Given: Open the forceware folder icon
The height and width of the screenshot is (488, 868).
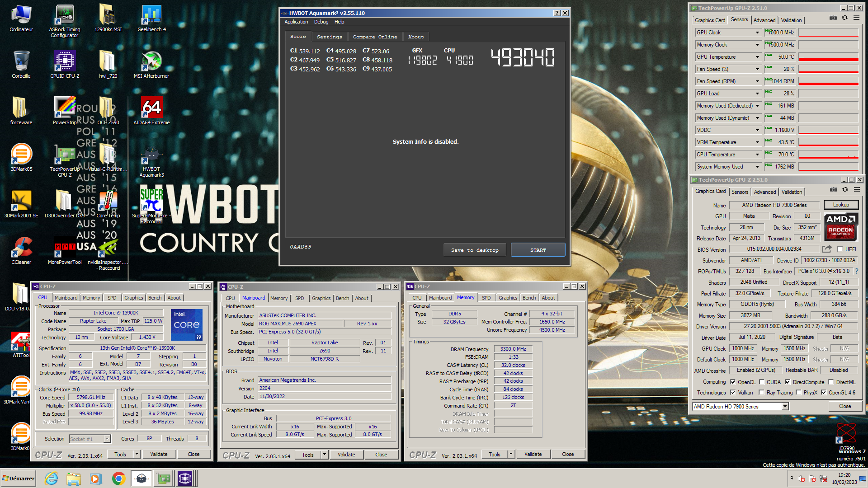Looking at the screenshot, I should (x=21, y=111).
